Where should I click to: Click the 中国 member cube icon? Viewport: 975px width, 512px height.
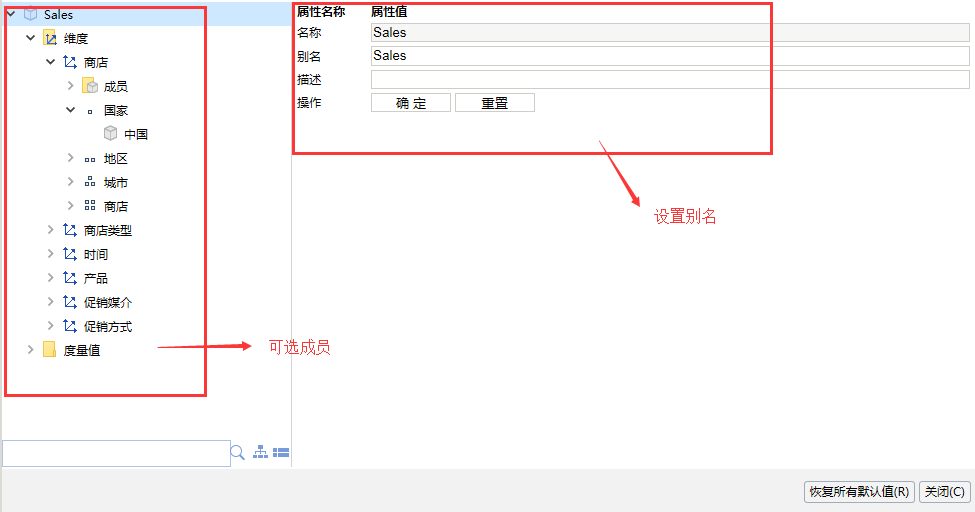coord(111,133)
